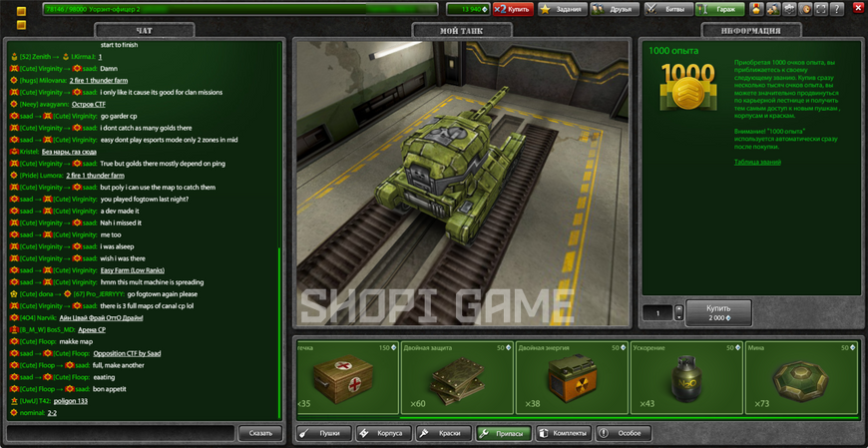Open Zenith's battle link "1"

(x=100, y=57)
